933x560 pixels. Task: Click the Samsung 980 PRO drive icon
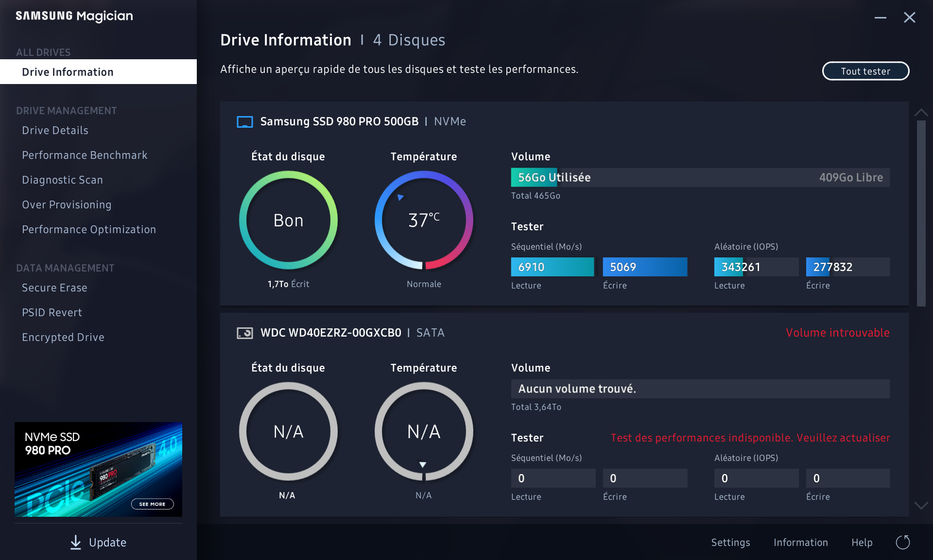click(245, 122)
